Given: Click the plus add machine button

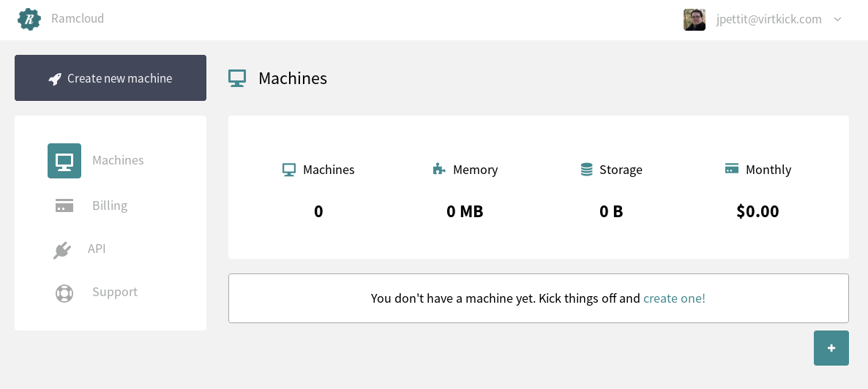Looking at the screenshot, I should coord(831,348).
